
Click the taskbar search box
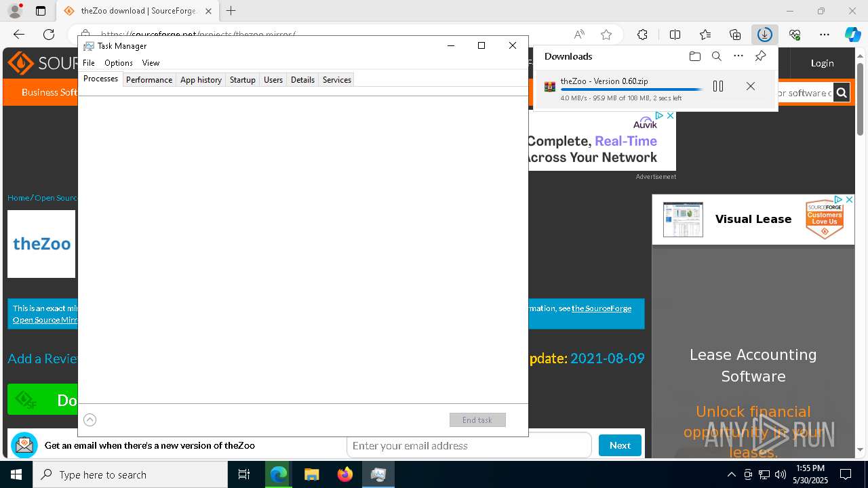[130, 474]
